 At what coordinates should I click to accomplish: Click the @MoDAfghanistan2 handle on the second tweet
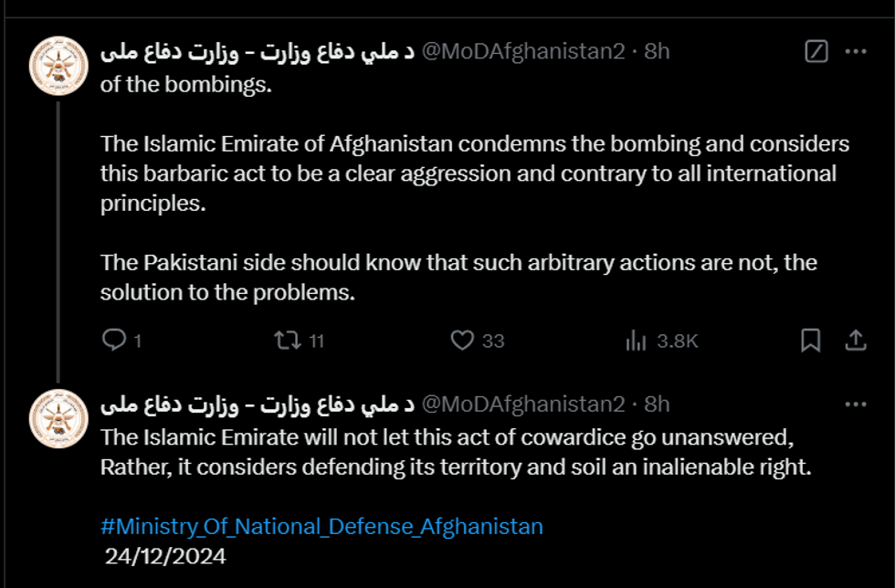click(523, 404)
